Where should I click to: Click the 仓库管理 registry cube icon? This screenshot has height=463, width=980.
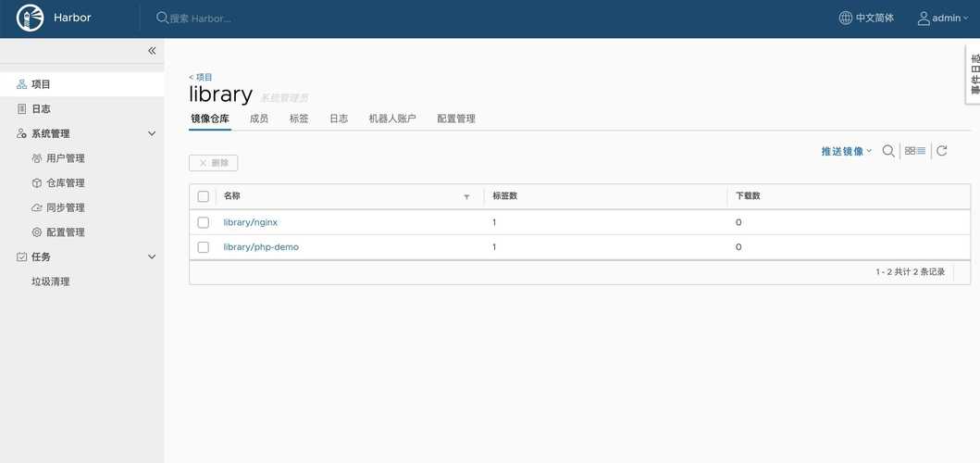(x=36, y=183)
